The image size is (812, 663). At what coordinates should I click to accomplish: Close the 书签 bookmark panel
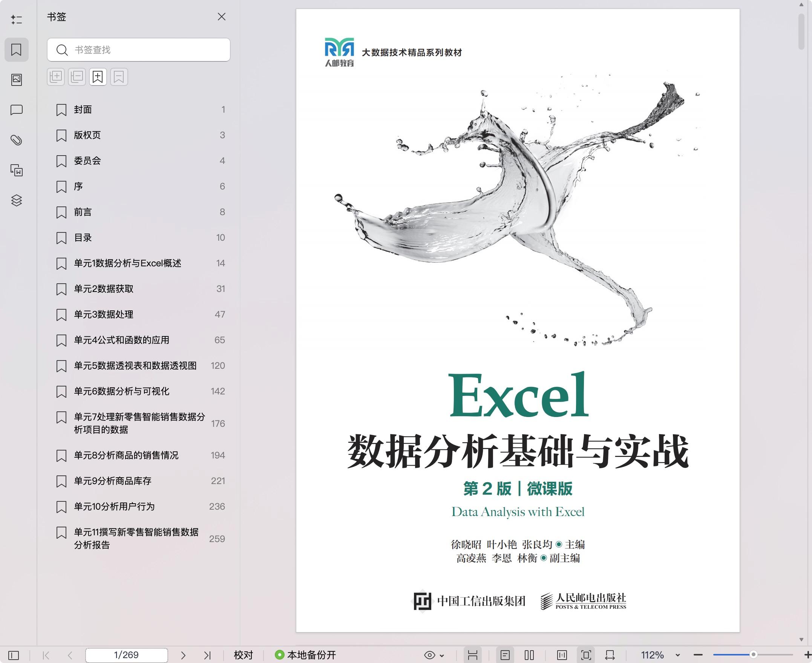click(x=222, y=17)
